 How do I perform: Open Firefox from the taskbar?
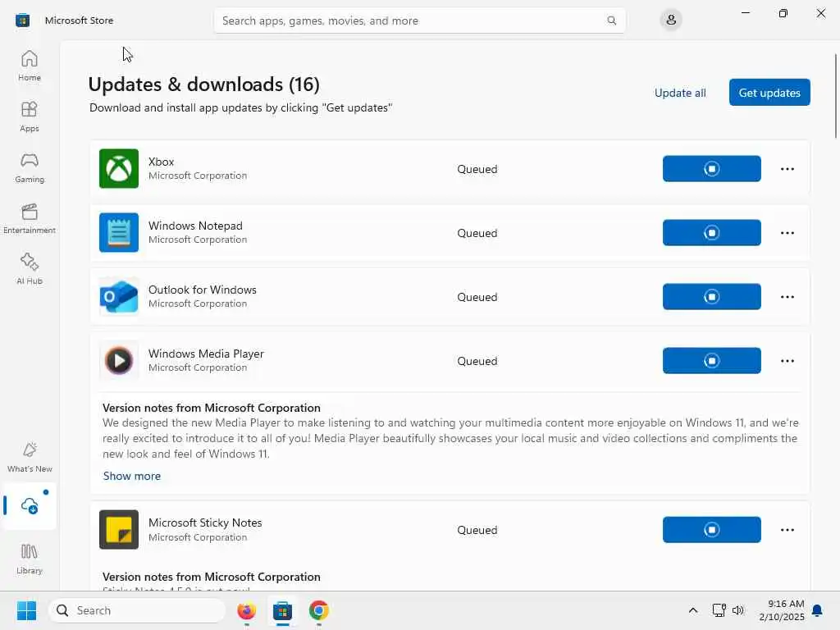246,610
